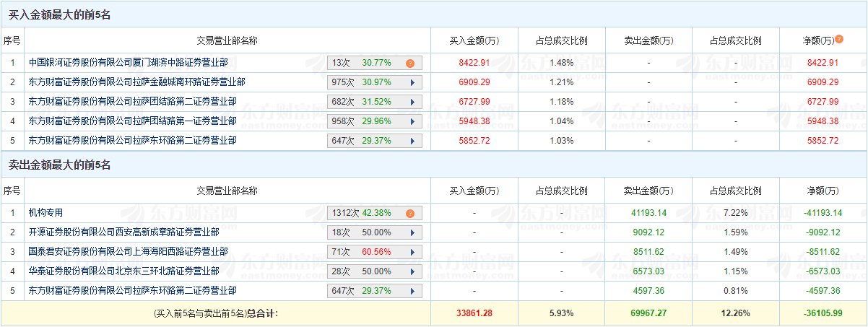
Task: Expand the 28次 50.00% arrow for 华泰证券
Action: pos(412,271)
